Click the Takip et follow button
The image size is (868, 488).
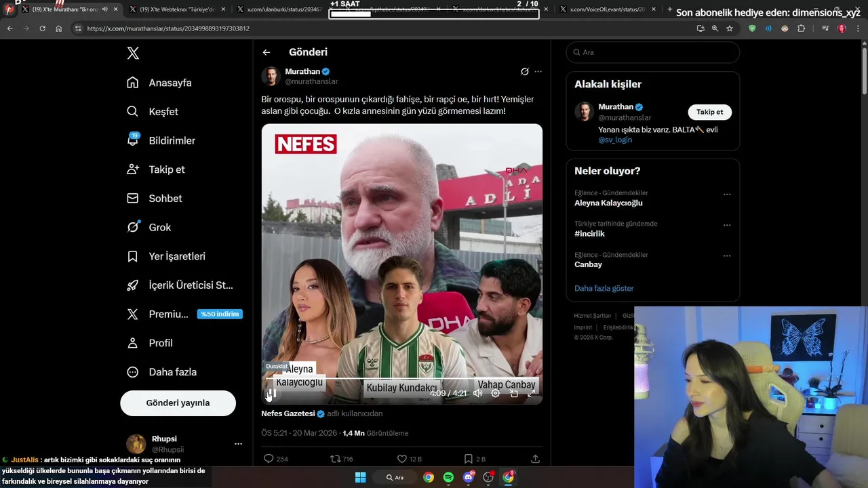[x=709, y=112]
